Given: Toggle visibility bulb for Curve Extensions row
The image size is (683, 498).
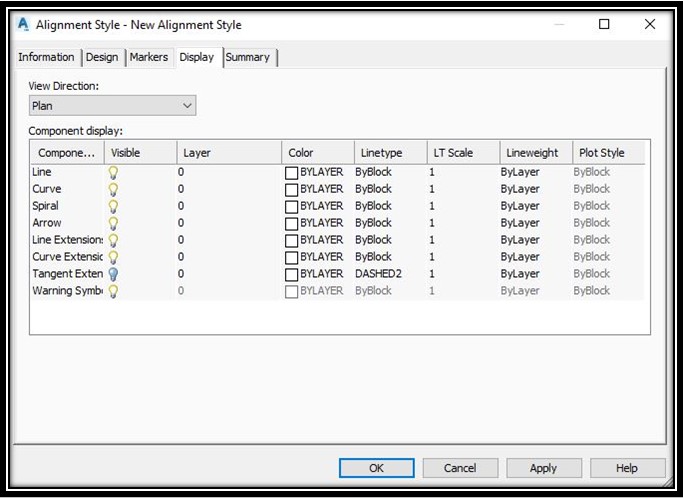Looking at the screenshot, I should coord(113,257).
